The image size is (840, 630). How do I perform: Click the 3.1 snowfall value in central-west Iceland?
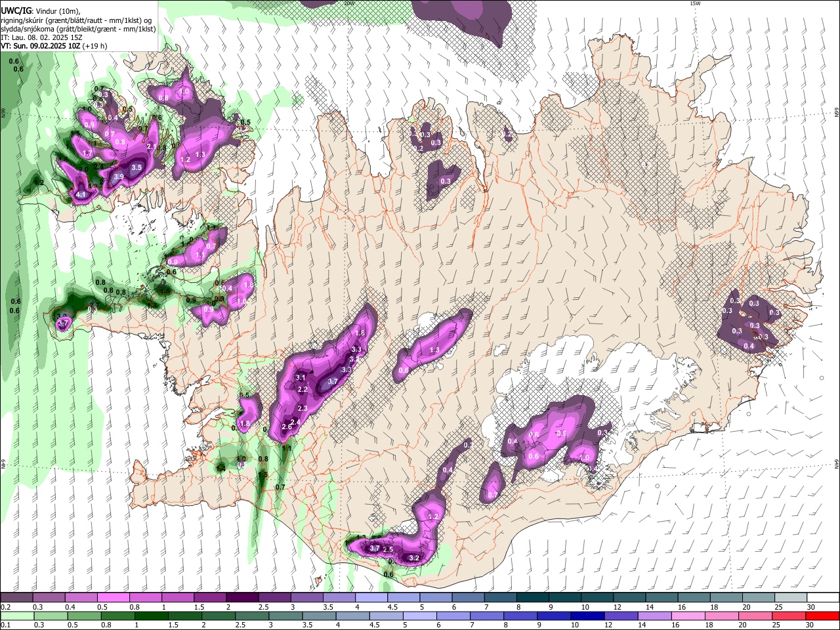[301, 377]
